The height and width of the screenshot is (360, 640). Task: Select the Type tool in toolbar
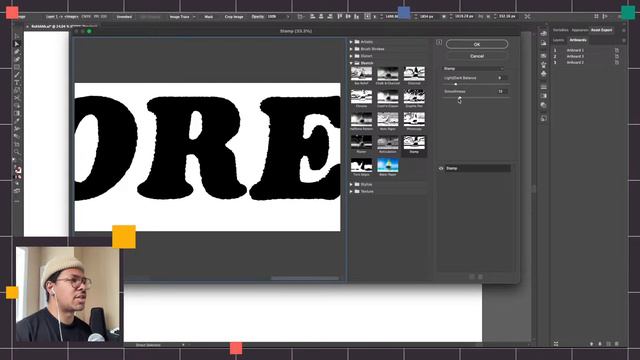[17, 83]
